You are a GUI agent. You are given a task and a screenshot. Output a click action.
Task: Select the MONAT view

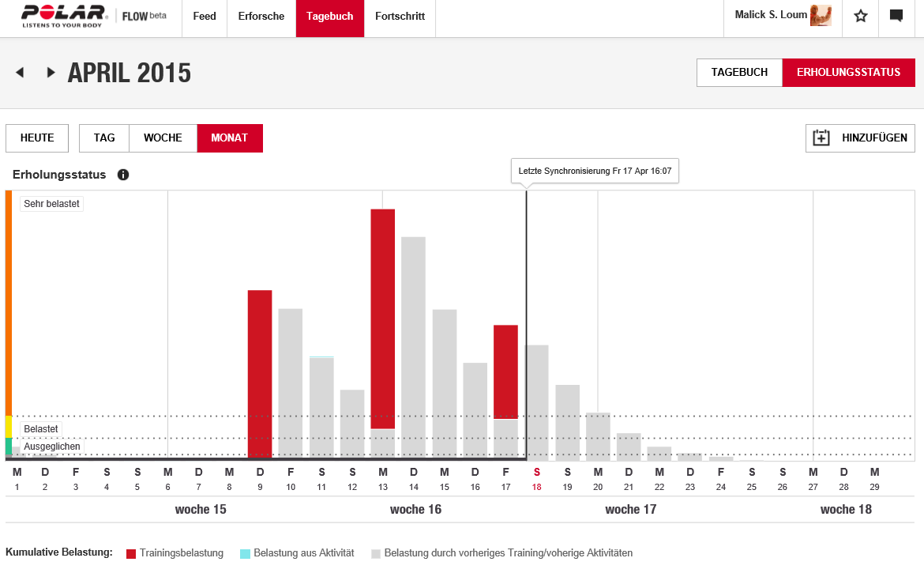coord(229,138)
